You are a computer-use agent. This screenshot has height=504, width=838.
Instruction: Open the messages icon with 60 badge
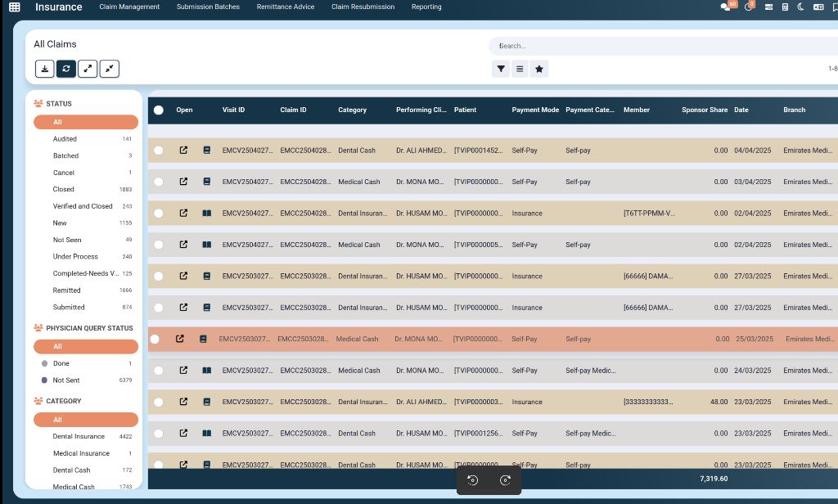click(725, 7)
